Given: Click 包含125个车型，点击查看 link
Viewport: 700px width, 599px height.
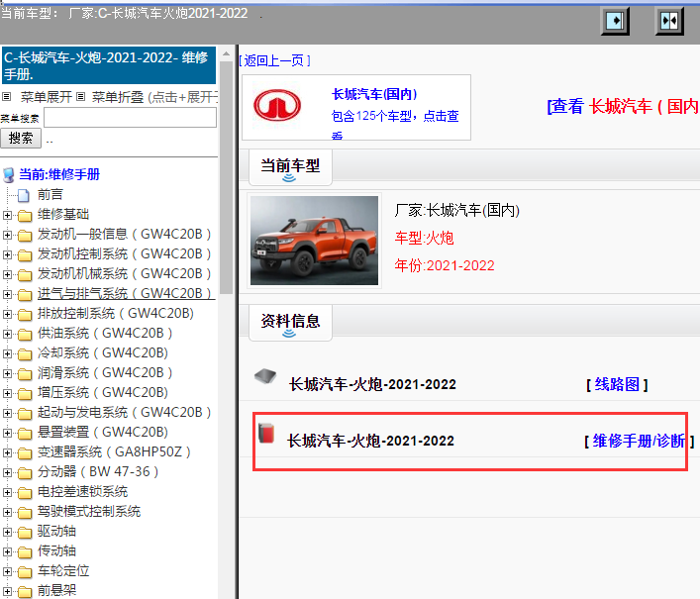Looking at the screenshot, I should pos(395,123).
